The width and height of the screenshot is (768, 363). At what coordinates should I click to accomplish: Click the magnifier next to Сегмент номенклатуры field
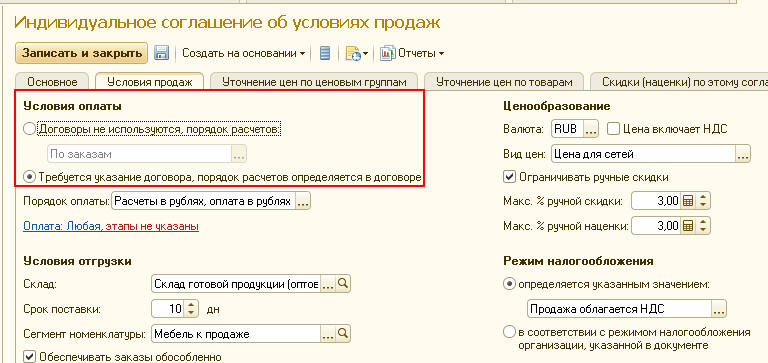click(343, 334)
